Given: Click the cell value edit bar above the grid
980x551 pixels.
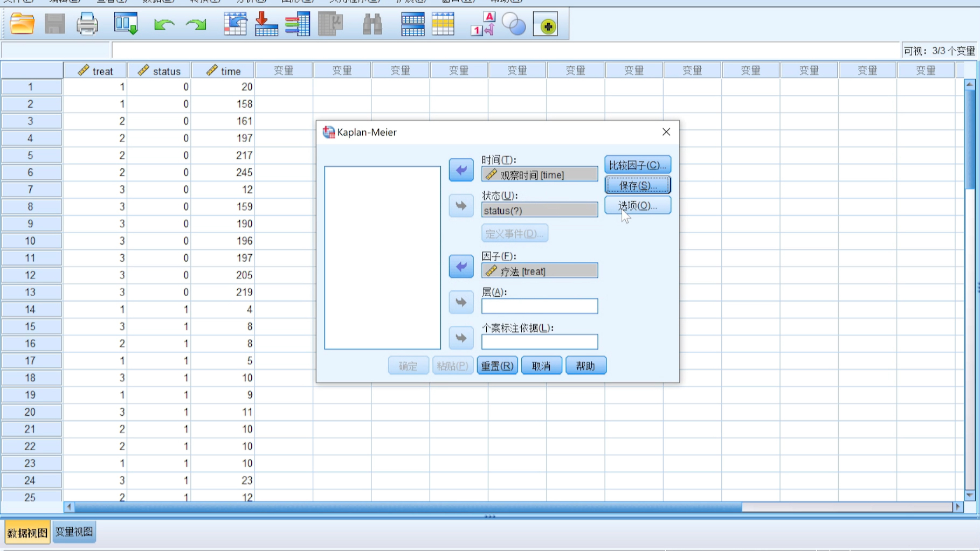Looking at the screenshot, I should point(506,51).
